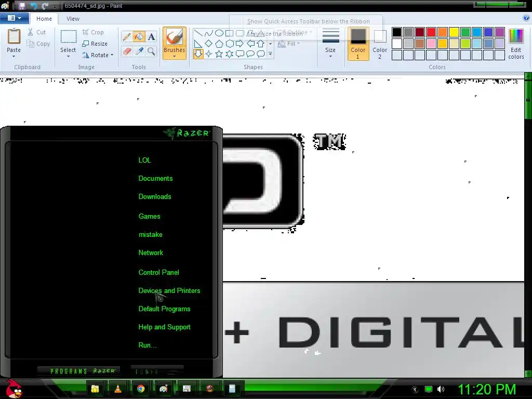This screenshot has width=532, height=399.
Task: Select the Color picker eyedropper tool
Action: point(139,51)
